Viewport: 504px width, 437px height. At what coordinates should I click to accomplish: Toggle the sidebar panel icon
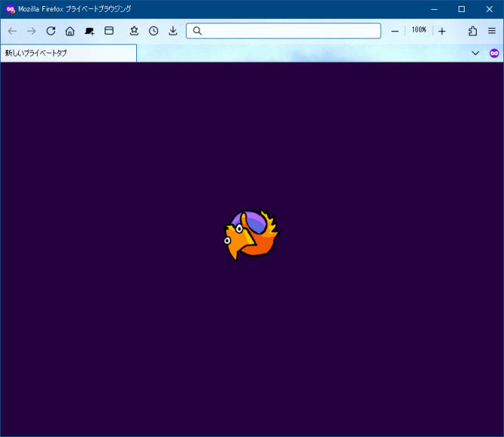pyautogui.click(x=109, y=31)
